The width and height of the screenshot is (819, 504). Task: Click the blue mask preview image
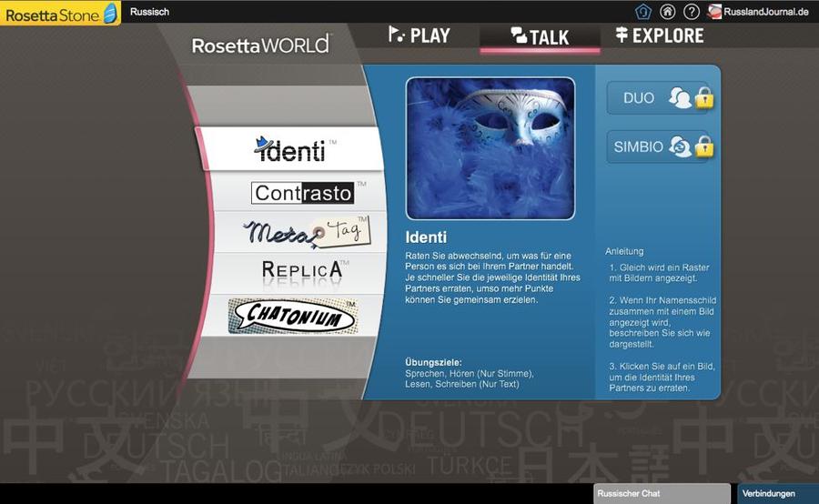coord(490,148)
